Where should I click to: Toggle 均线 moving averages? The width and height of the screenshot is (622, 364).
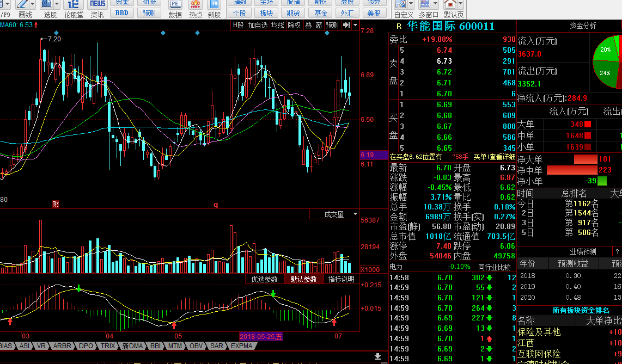[278, 25]
